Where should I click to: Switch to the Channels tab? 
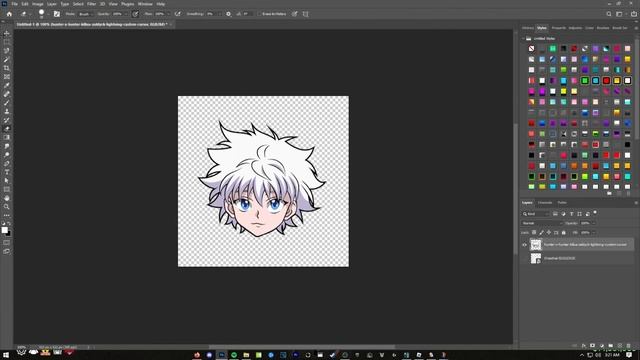(545, 202)
